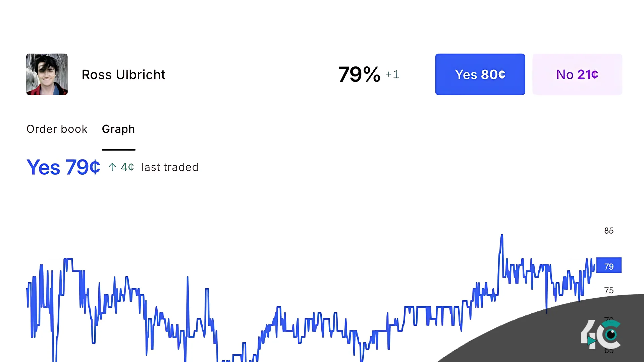Buy Yes at 80¢
The height and width of the screenshot is (362, 644).
[x=480, y=74]
